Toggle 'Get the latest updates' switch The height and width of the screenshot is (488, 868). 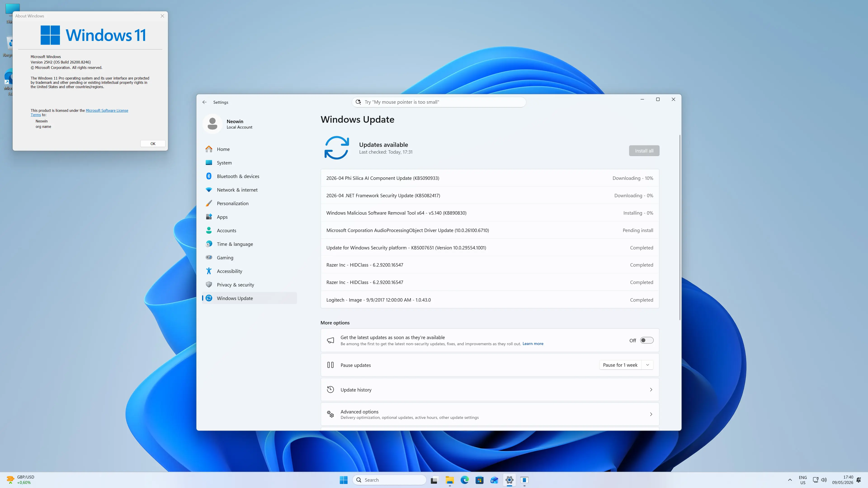click(647, 340)
